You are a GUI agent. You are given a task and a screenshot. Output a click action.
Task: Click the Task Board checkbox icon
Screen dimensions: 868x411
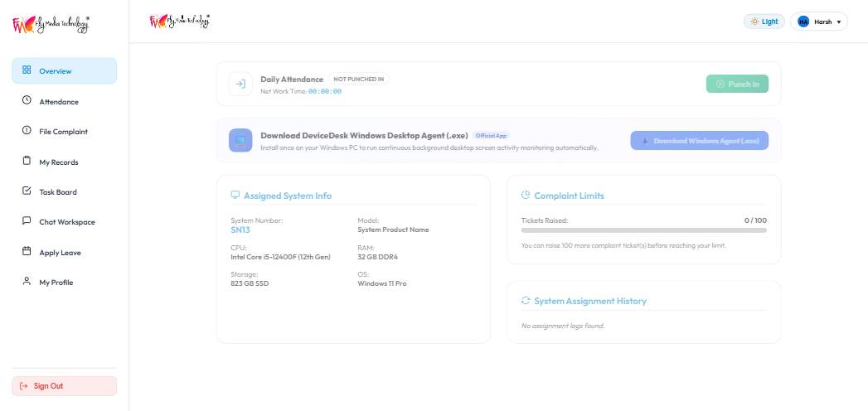(27, 191)
